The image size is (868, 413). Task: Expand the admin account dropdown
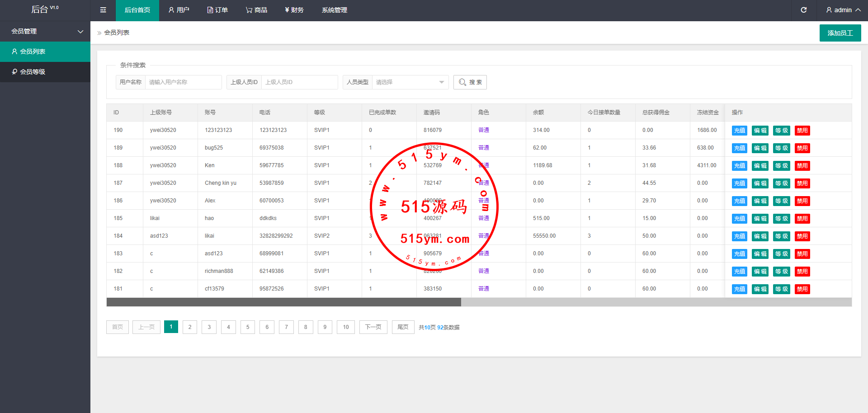pos(843,10)
